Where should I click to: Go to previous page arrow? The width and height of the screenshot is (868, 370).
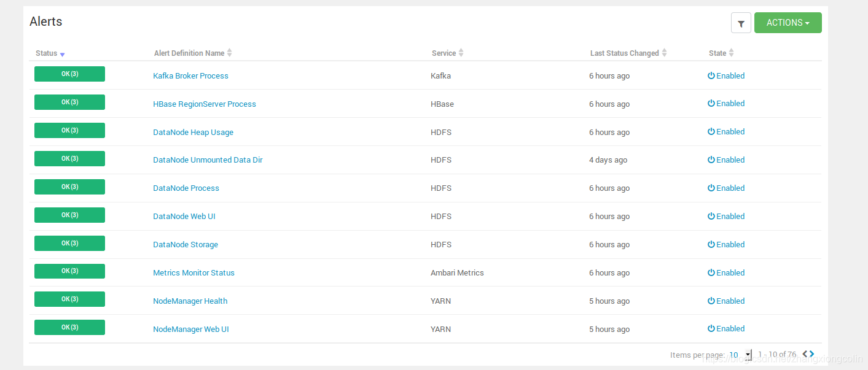[805, 354]
